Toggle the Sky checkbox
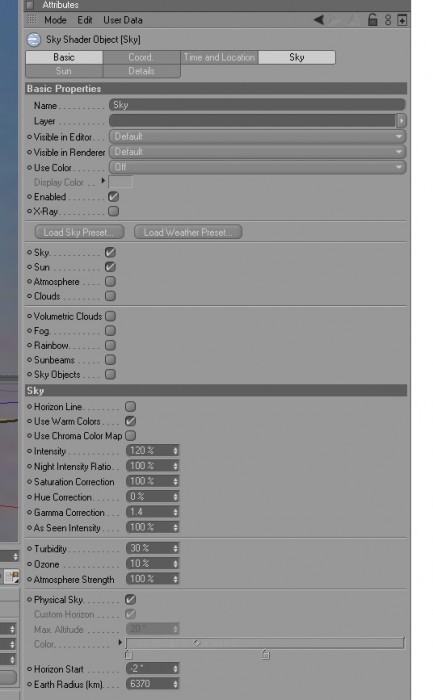Screen dimensions: 433x700 click(x=110, y=253)
